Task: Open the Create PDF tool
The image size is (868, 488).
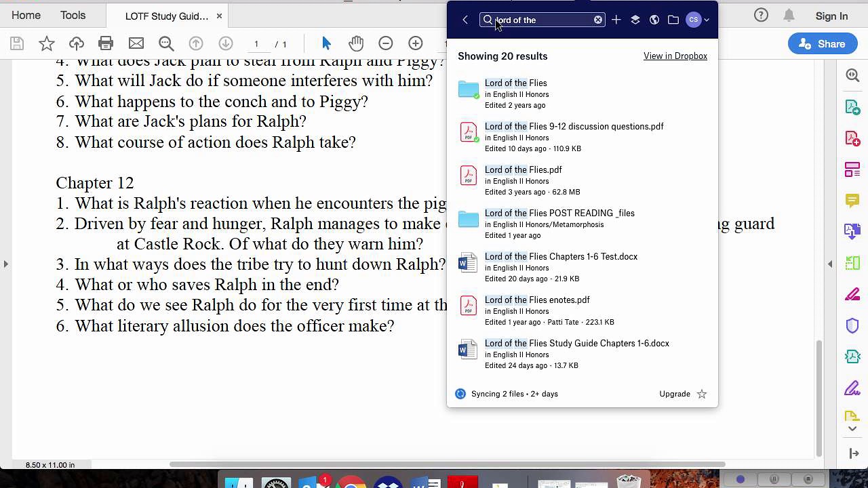Action: pos(852,138)
